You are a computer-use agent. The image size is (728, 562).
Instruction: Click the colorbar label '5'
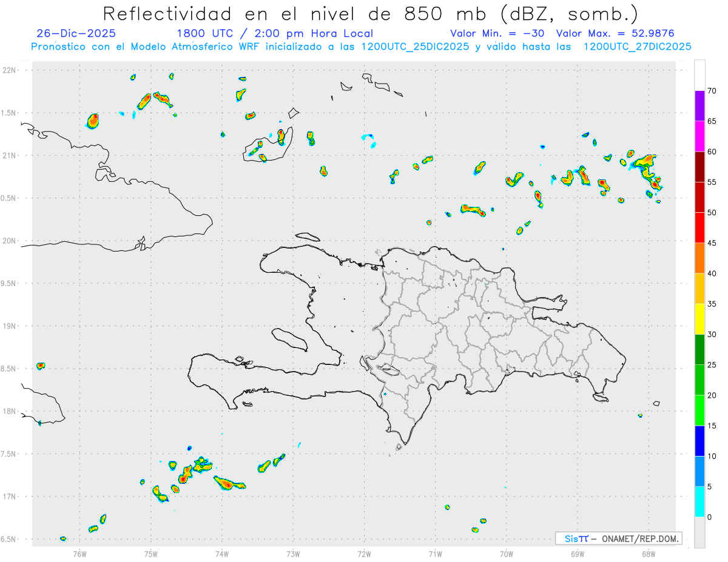click(x=709, y=487)
